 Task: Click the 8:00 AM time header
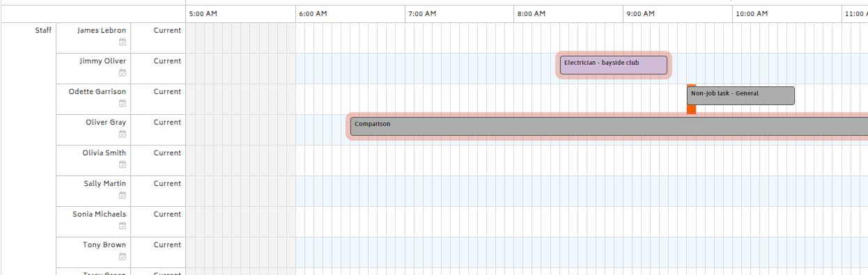[x=531, y=14]
